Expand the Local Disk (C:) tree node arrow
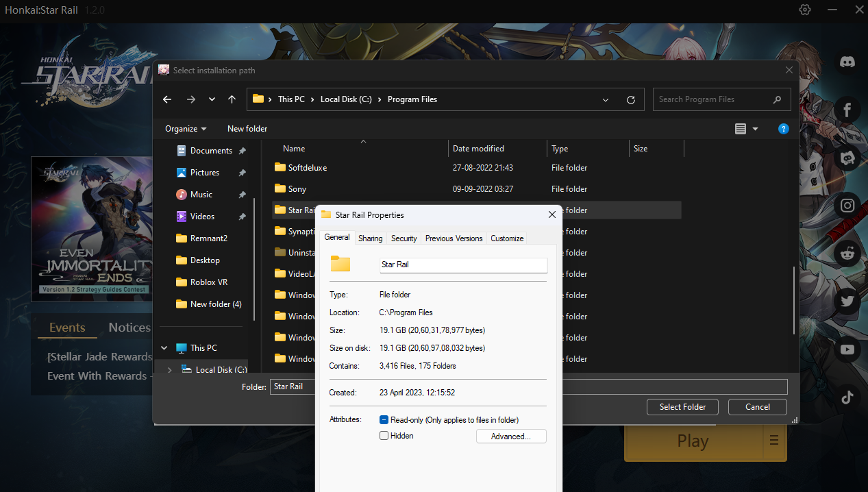The height and width of the screenshot is (492, 868). click(x=170, y=370)
